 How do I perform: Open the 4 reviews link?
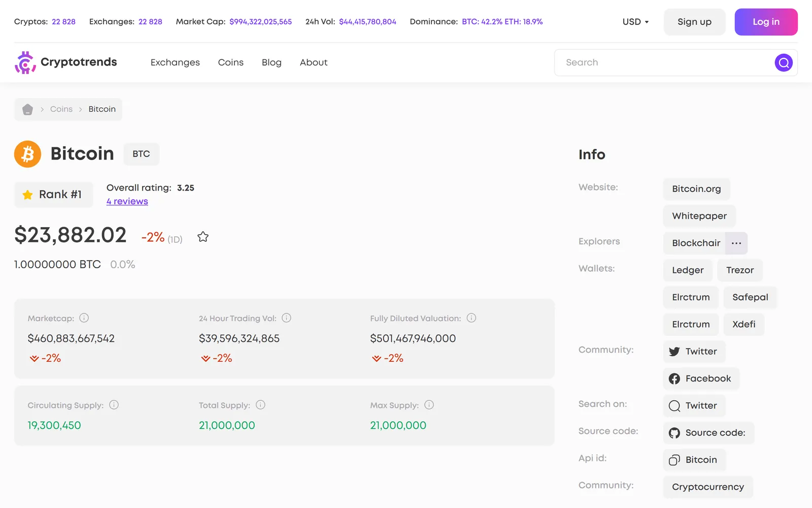coord(127,201)
